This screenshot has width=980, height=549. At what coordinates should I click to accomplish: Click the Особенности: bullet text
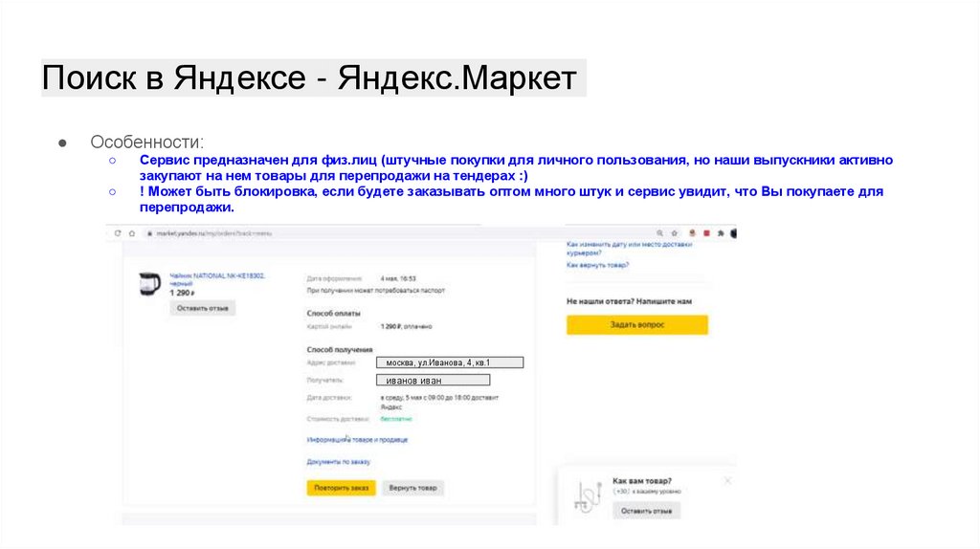146,142
